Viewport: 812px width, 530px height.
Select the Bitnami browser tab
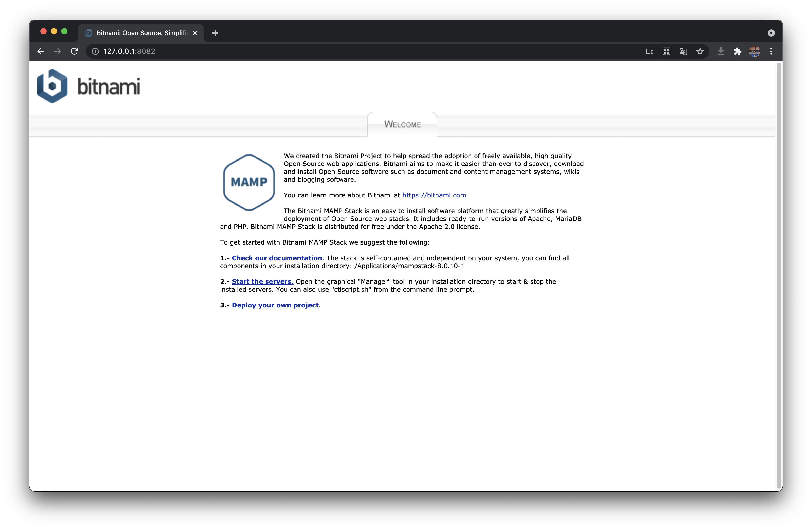(140, 33)
